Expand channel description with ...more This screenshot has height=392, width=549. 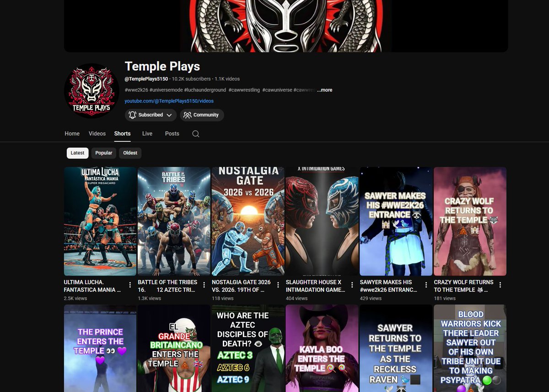click(324, 90)
